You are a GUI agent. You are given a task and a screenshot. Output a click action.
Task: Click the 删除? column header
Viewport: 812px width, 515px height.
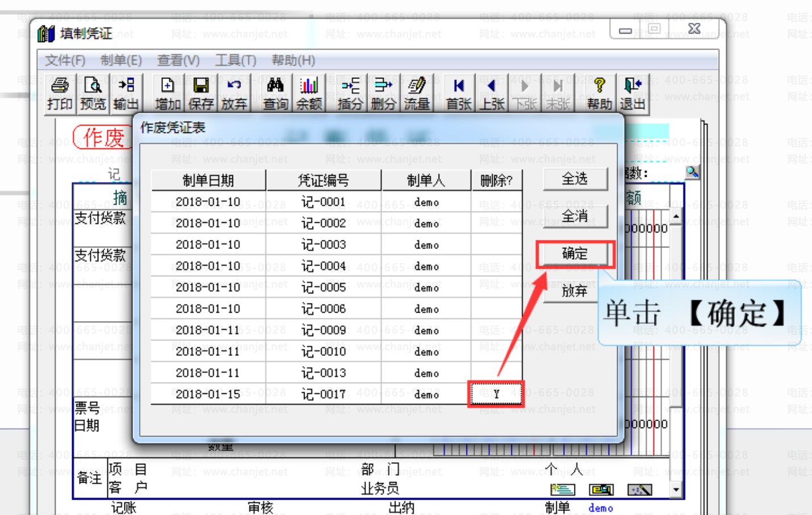coord(497,180)
